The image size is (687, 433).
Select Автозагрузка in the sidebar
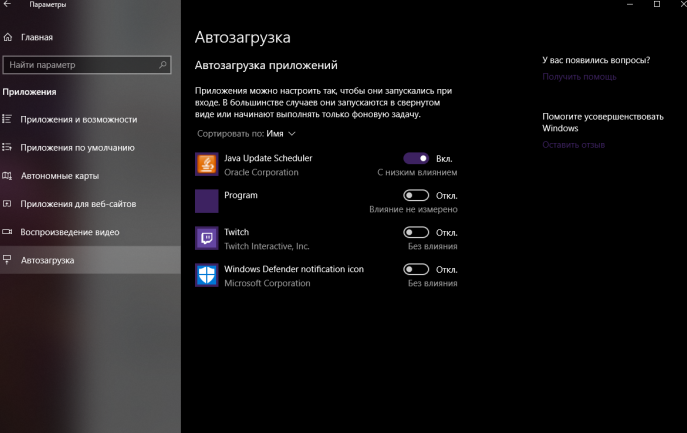click(x=90, y=260)
